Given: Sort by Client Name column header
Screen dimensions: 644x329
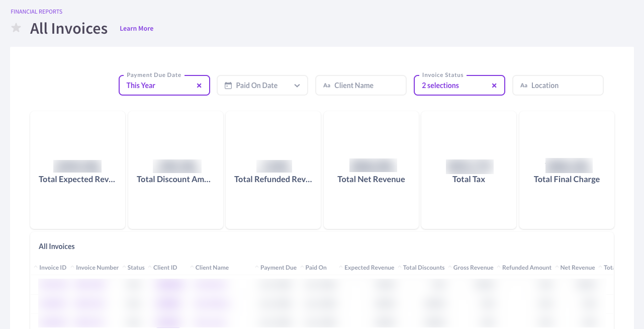Looking at the screenshot, I should 212,268.
